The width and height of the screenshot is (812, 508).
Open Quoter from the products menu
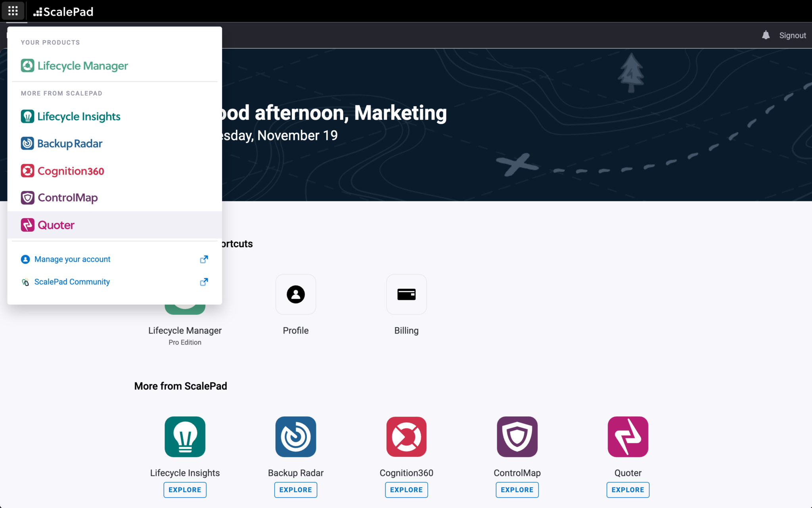[x=56, y=225]
